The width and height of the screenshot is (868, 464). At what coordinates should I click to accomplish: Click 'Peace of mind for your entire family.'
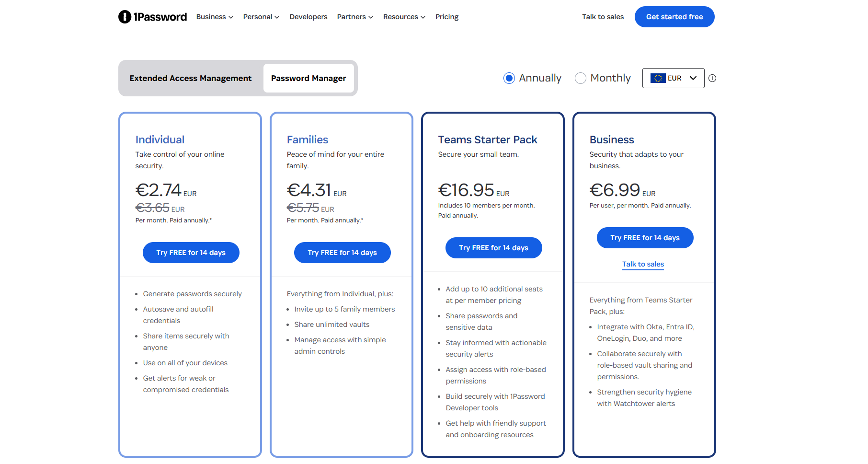click(x=335, y=160)
